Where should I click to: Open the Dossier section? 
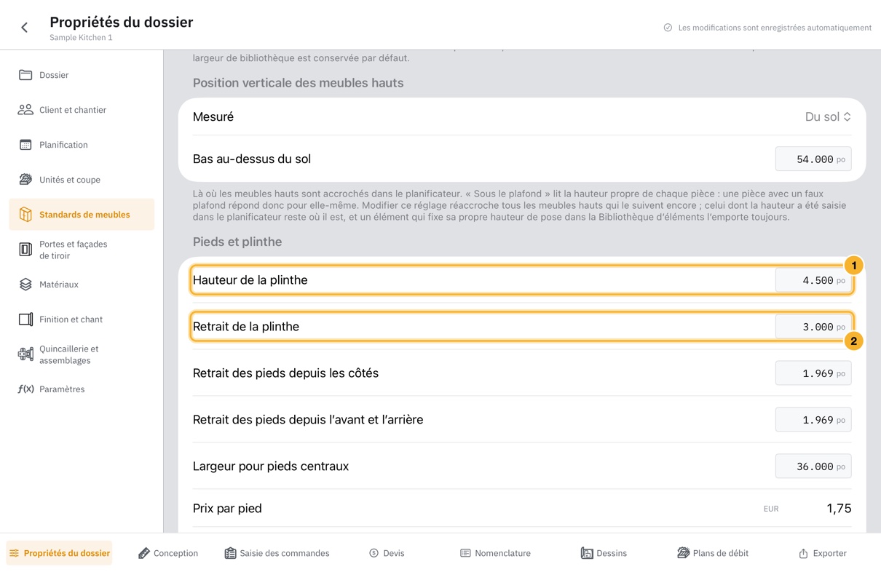82,75
